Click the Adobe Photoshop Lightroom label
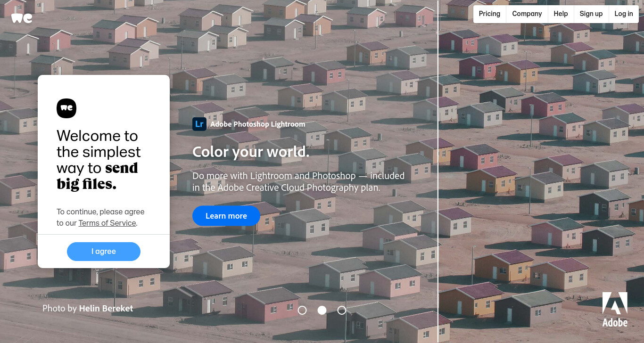 pyautogui.click(x=258, y=124)
